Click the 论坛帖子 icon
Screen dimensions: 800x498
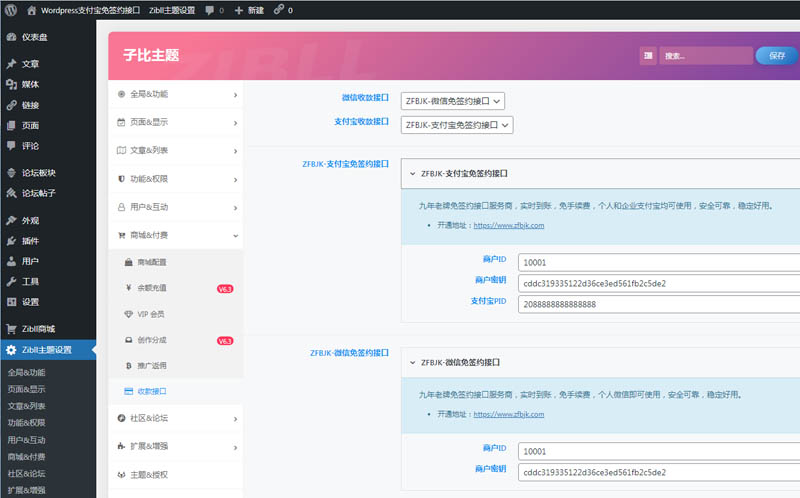coord(11,193)
